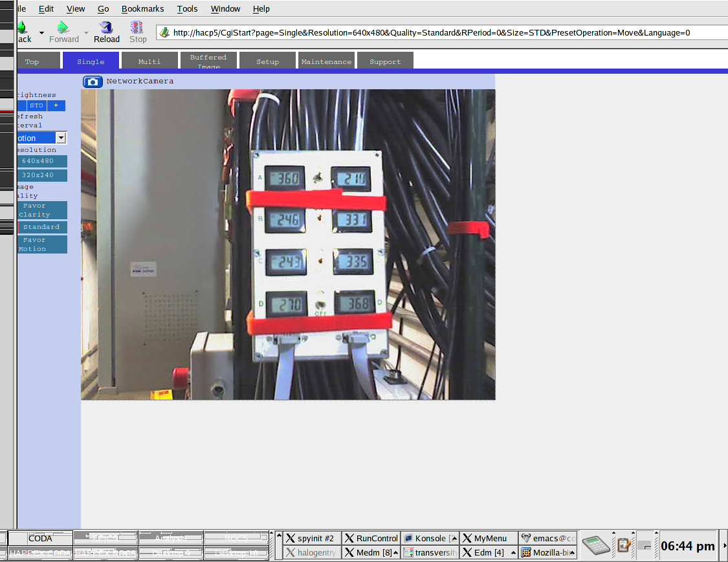Click the clock showing 06:44 pm
This screenshot has width=728, height=562.
[x=688, y=546]
